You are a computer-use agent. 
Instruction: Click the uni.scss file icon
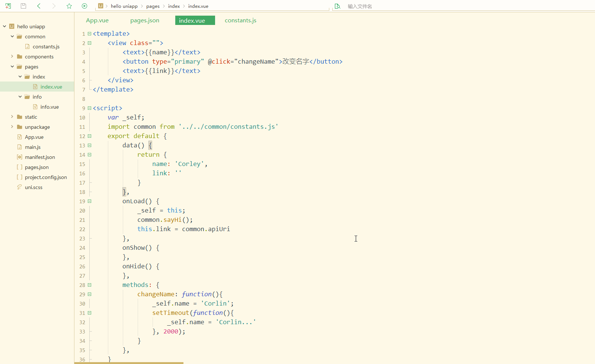(19, 187)
